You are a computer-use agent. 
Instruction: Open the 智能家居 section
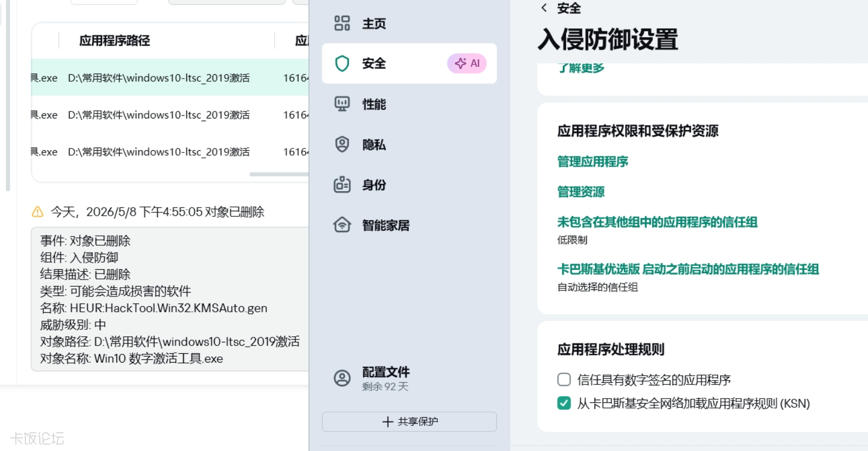[409, 225]
